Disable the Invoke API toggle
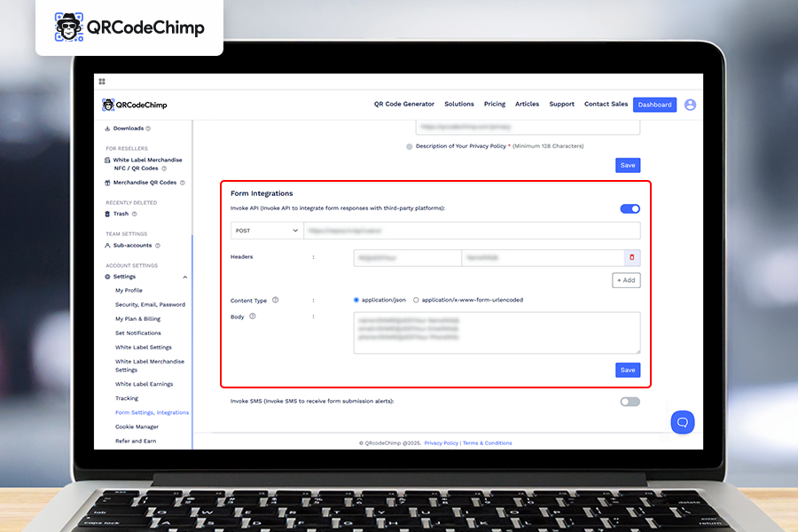 click(631, 207)
